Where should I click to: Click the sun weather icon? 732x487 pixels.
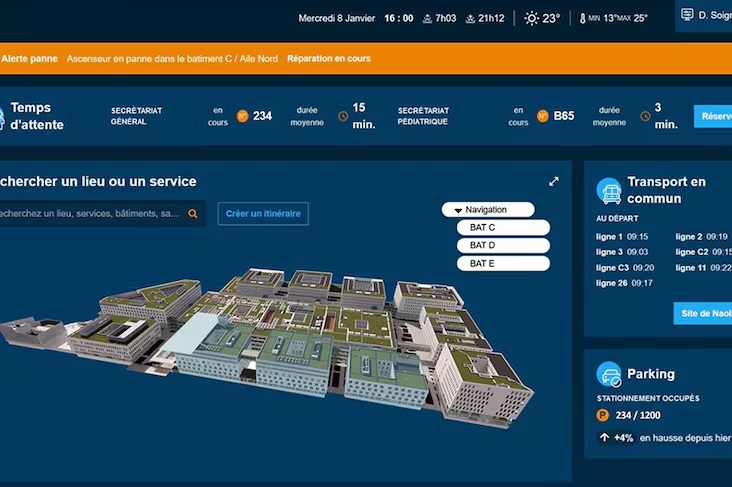pyautogui.click(x=531, y=18)
